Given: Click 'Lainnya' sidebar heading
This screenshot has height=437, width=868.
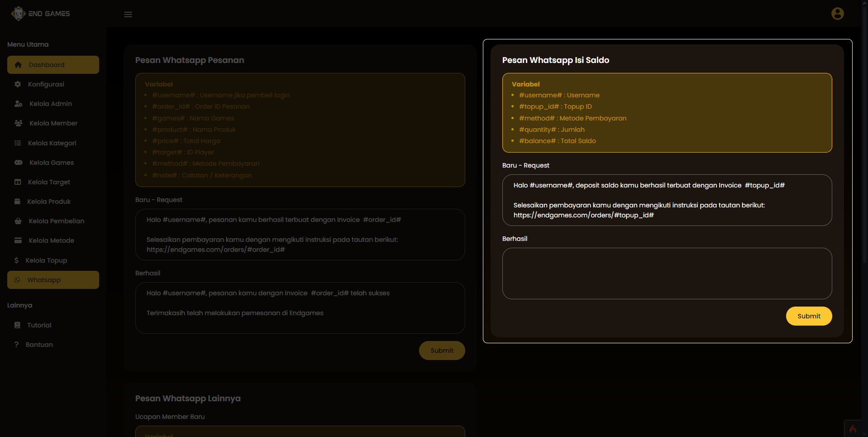Looking at the screenshot, I should [19, 305].
